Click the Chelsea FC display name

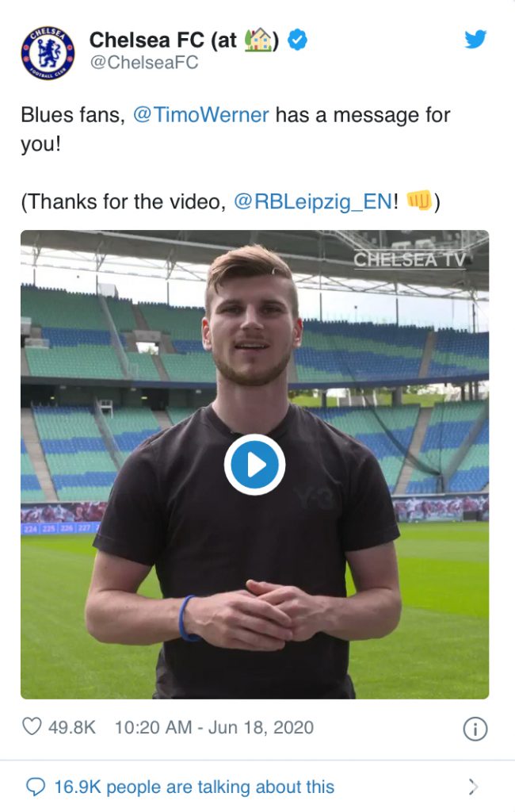[x=185, y=40]
